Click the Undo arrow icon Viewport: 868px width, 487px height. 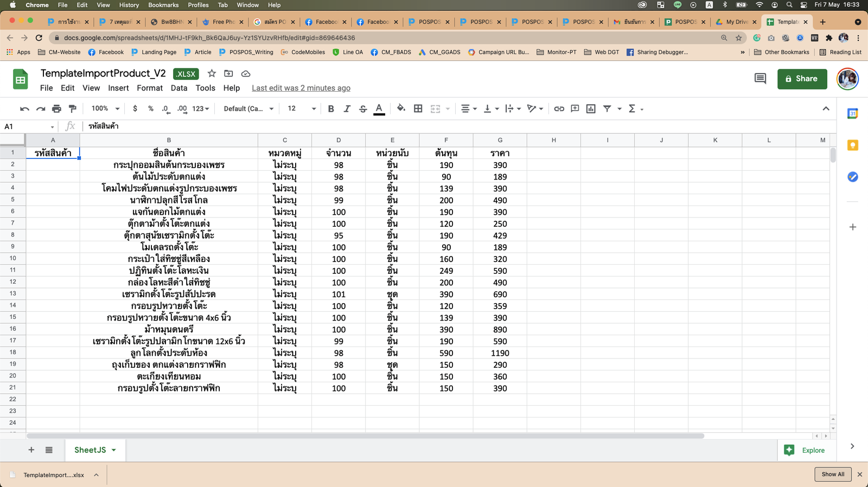coord(24,109)
